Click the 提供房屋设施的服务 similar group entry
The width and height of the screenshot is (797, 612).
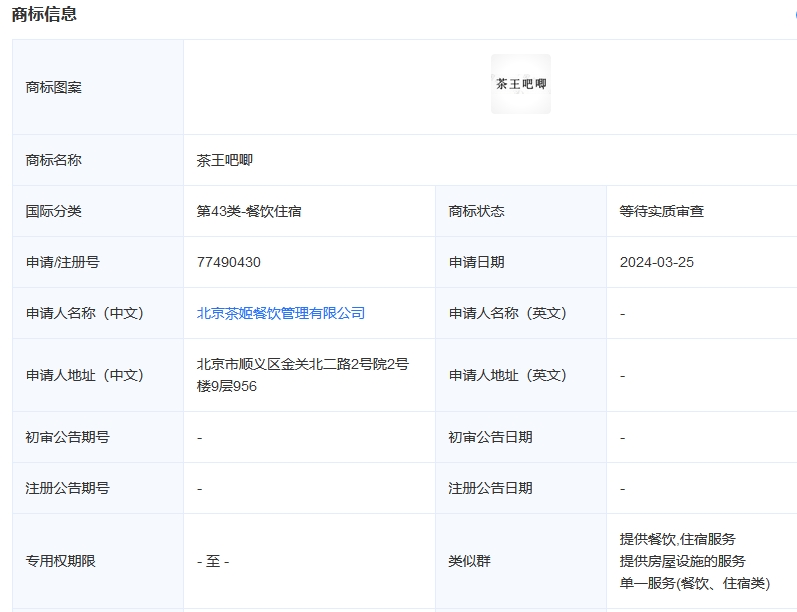pyautogui.click(x=682, y=561)
